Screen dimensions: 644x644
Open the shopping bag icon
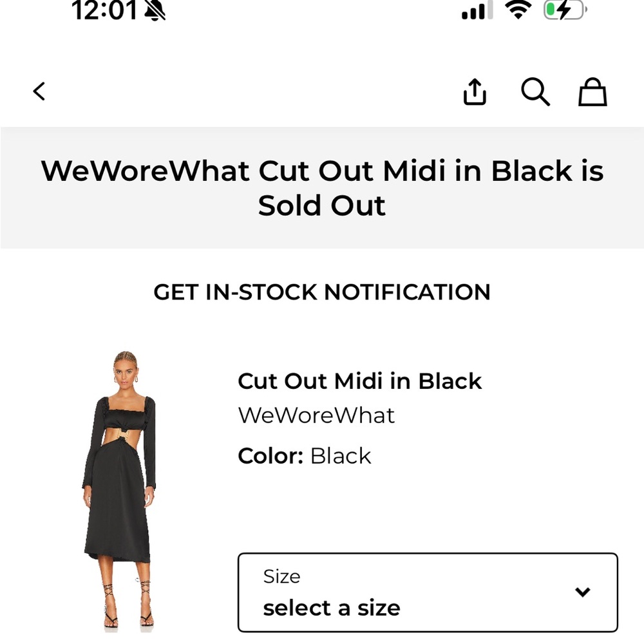592,91
